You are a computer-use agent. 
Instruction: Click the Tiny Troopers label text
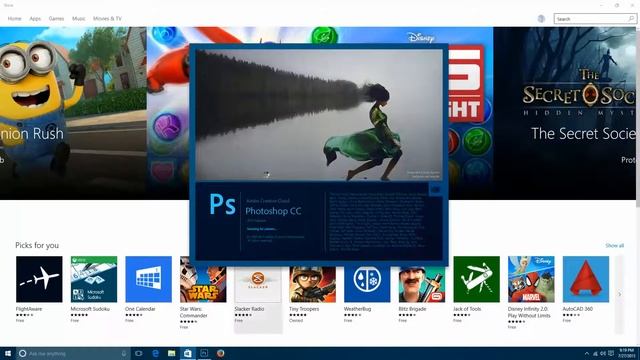[x=304, y=309]
